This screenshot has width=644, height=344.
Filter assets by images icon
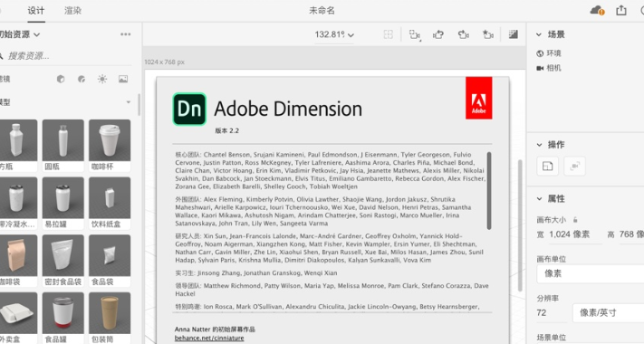click(x=123, y=79)
